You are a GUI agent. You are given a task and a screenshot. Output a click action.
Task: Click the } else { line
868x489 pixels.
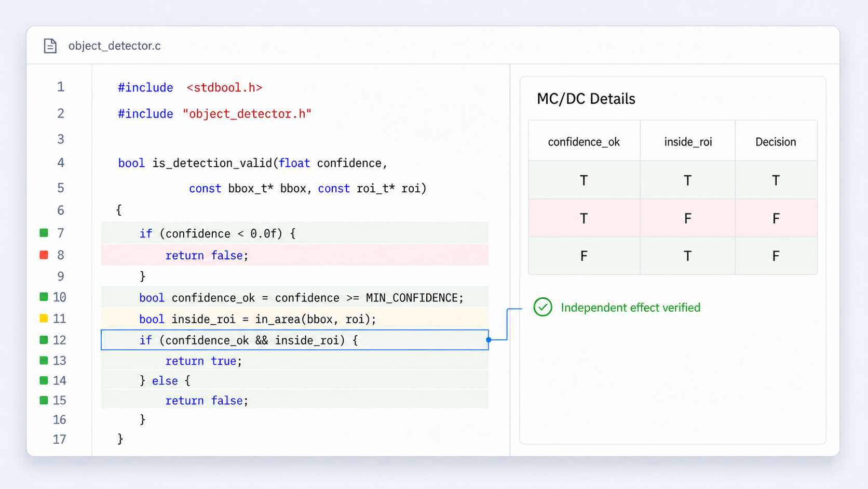click(295, 380)
